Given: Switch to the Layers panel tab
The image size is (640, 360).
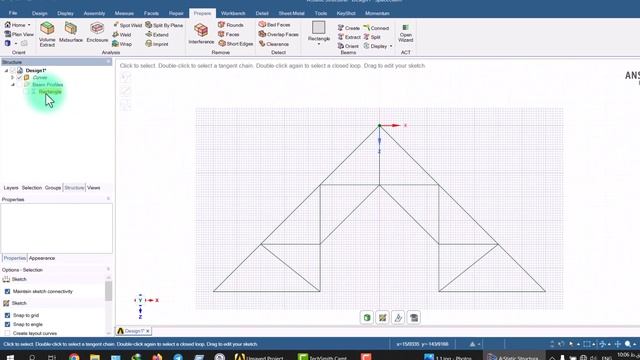Looking at the screenshot, I should (11, 188).
